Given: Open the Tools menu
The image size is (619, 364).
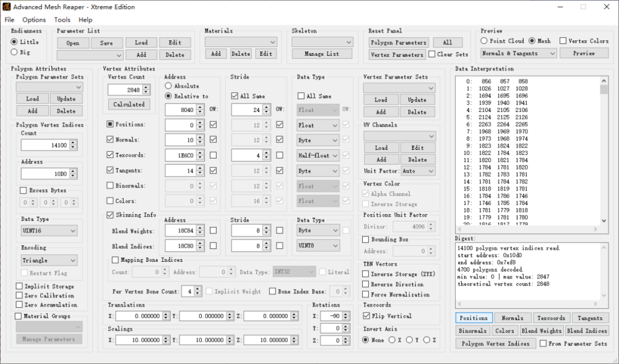Looking at the screenshot, I should coord(62,20).
